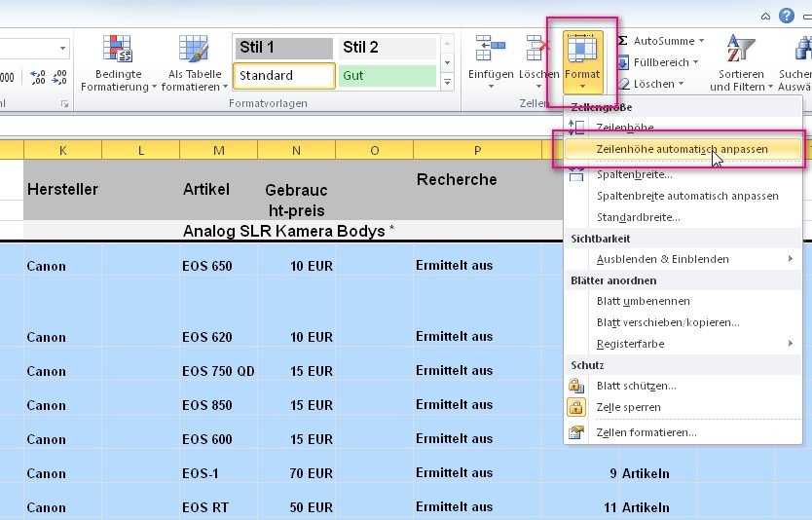Click the Suchen und Auswählen icon
This screenshot has height=520, width=812.
pos(803,48)
